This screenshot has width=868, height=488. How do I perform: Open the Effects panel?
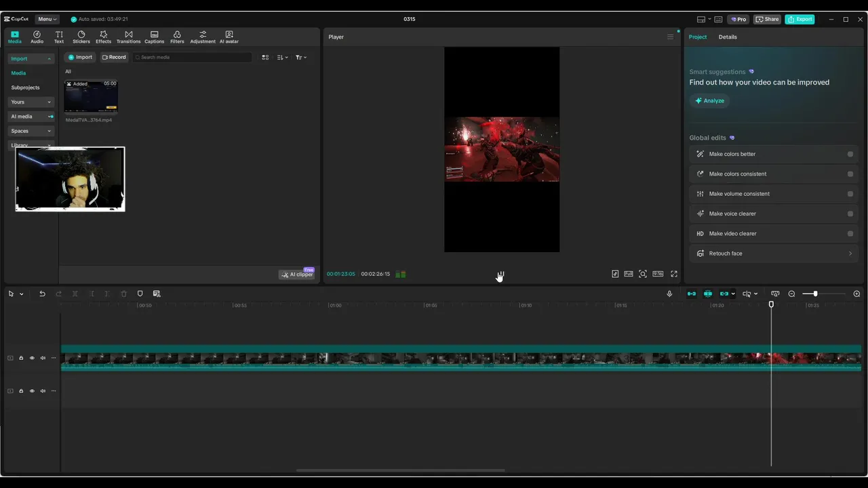103,37
